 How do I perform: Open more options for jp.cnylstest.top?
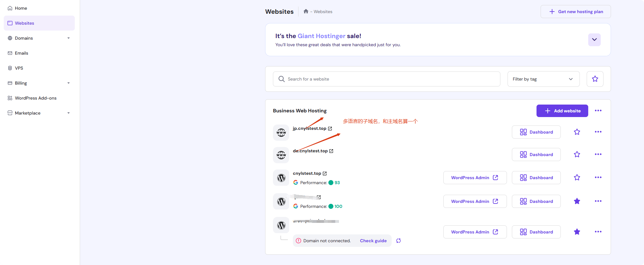(598, 132)
